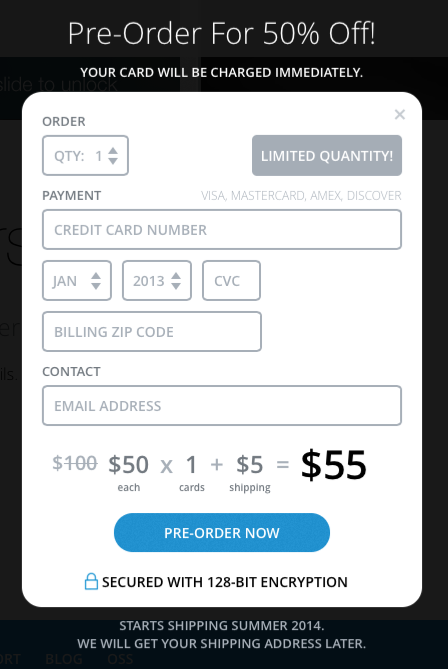Focus the Email Address field
Screen dimensions: 448x669
pos(222,405)
